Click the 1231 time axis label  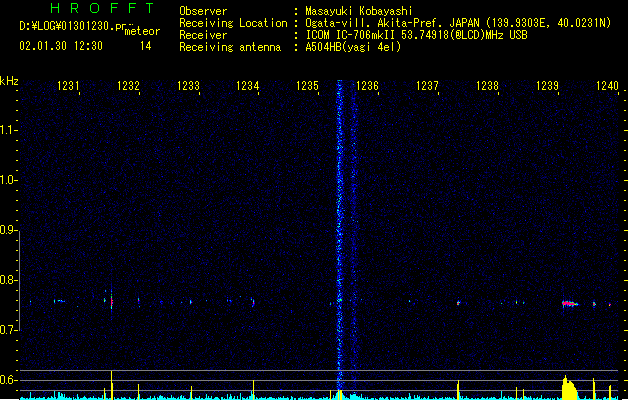pyautogui.click(x=68, y=86)
